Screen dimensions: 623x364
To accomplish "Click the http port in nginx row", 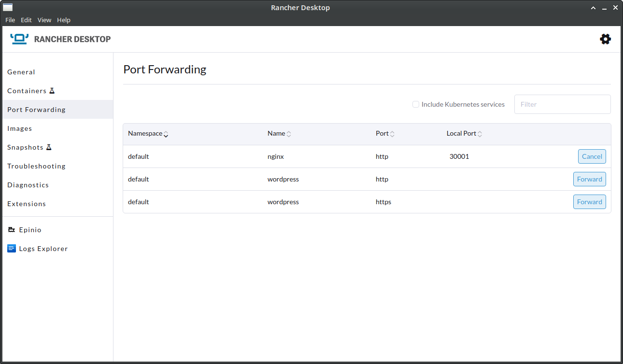I will (382, 156).
